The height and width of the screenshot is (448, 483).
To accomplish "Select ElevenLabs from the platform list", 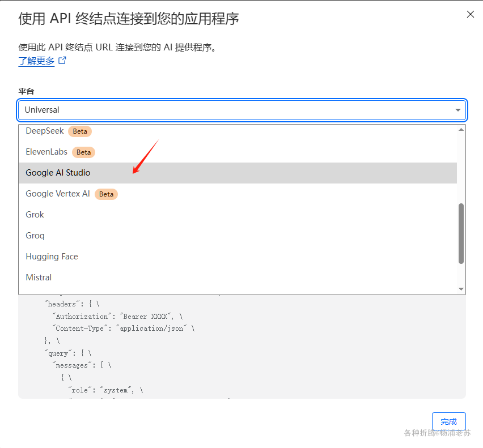I will coord(238,152).
